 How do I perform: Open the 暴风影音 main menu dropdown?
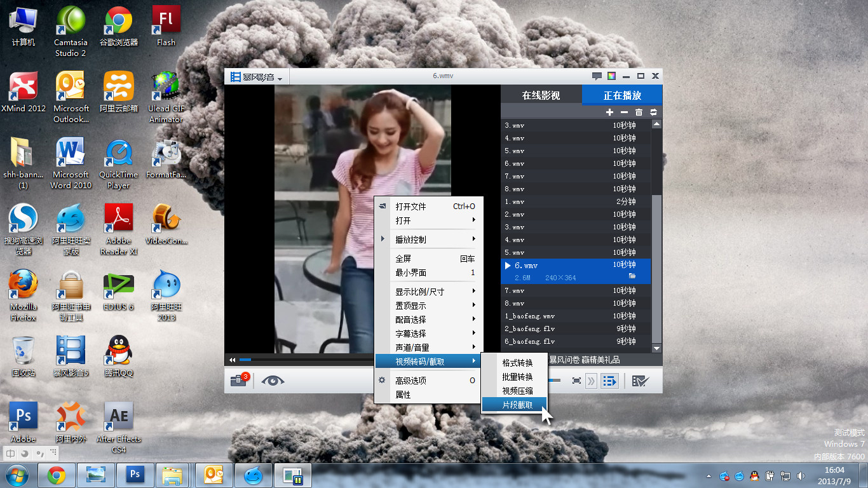[x=257, y=77]
